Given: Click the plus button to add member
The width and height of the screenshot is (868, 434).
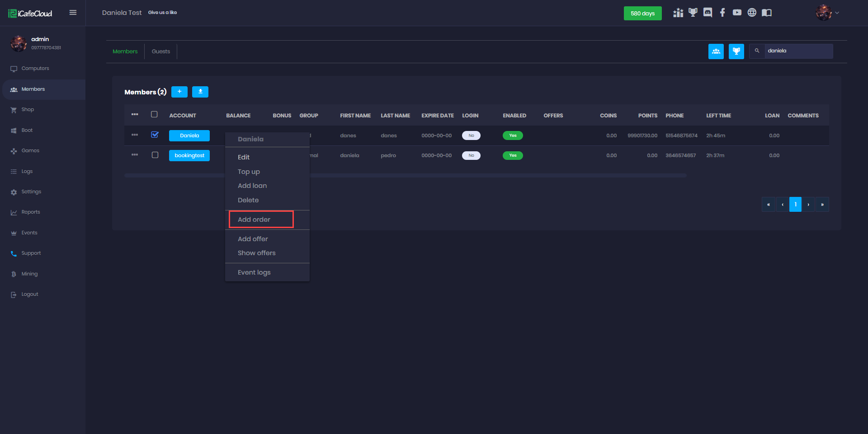Looking at the screenshot, I should (x=179, y=92).
